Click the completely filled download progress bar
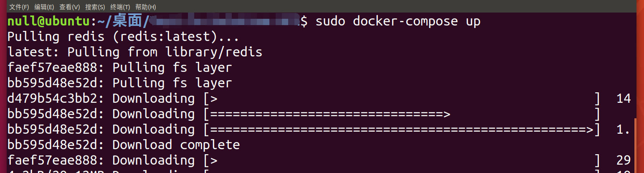 click(x=402, y=130)
